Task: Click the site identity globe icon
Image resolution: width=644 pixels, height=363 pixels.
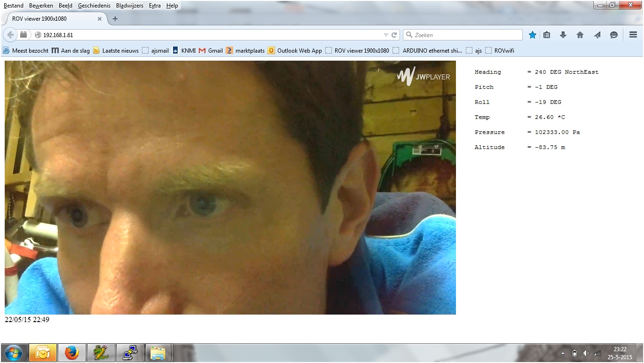Action: point(38,35)
